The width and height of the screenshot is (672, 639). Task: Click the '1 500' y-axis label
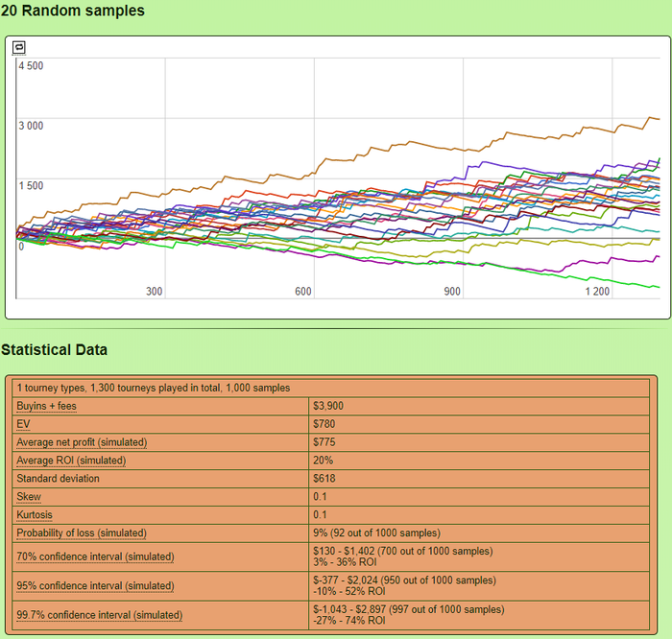coord(31,186)
